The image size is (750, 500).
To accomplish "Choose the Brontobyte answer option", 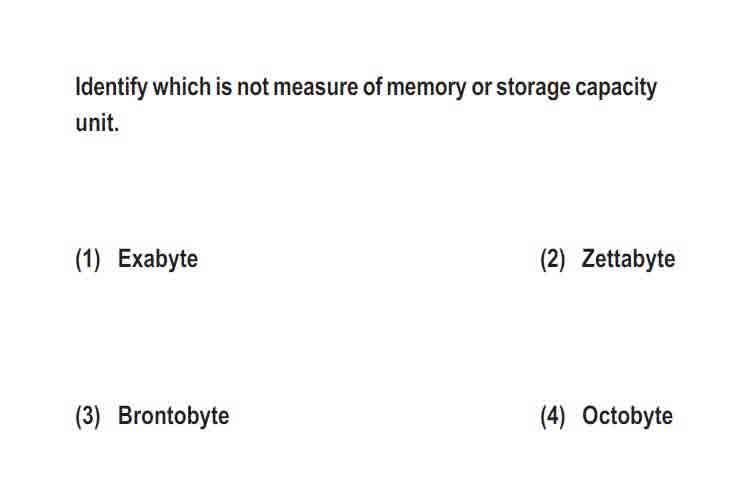I will pyautogui.click(x=173, y=415).
